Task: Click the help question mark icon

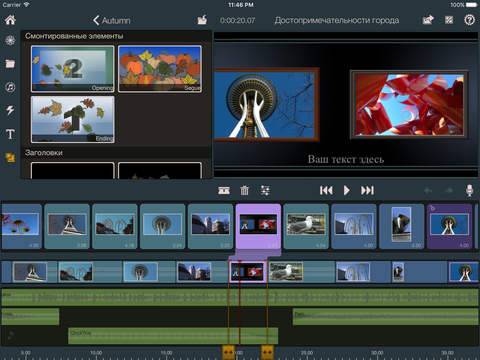Action: [x=469, y=20]
